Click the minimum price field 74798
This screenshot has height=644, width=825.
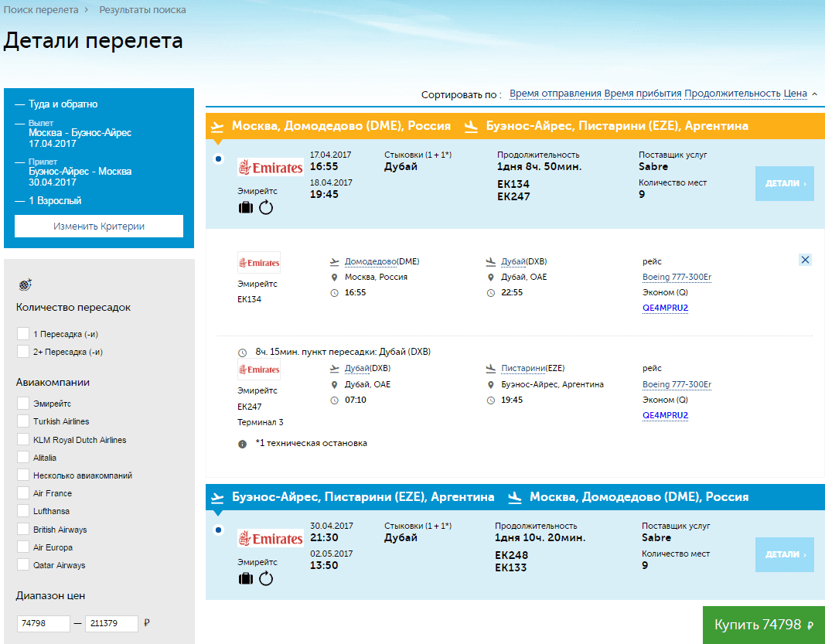[43, 623]
